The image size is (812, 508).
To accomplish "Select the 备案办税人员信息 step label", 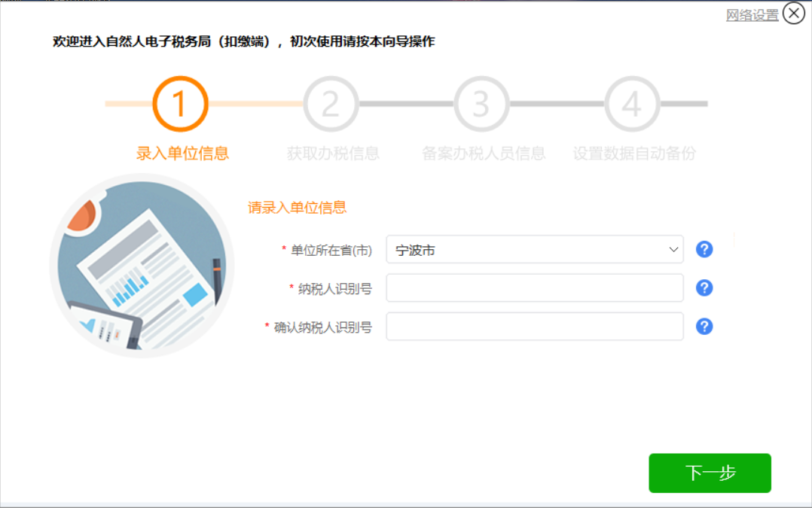I will coord(483,153).
